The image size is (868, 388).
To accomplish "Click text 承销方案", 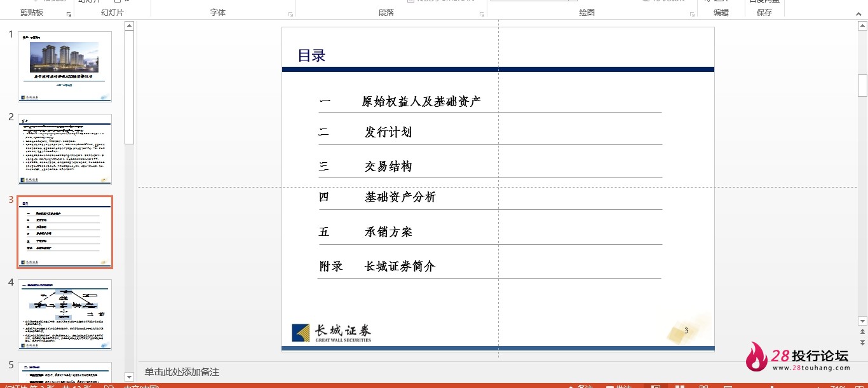I will coord(388,232).
